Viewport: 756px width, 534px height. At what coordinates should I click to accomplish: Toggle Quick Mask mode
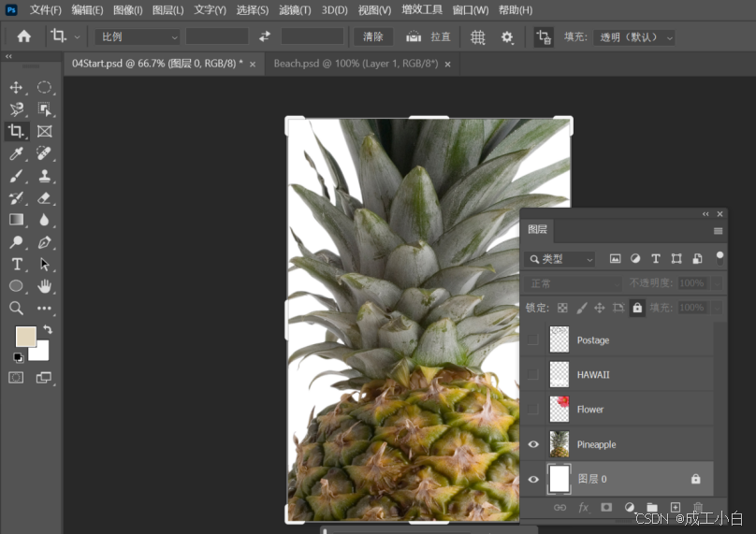[x=16, y=378]
